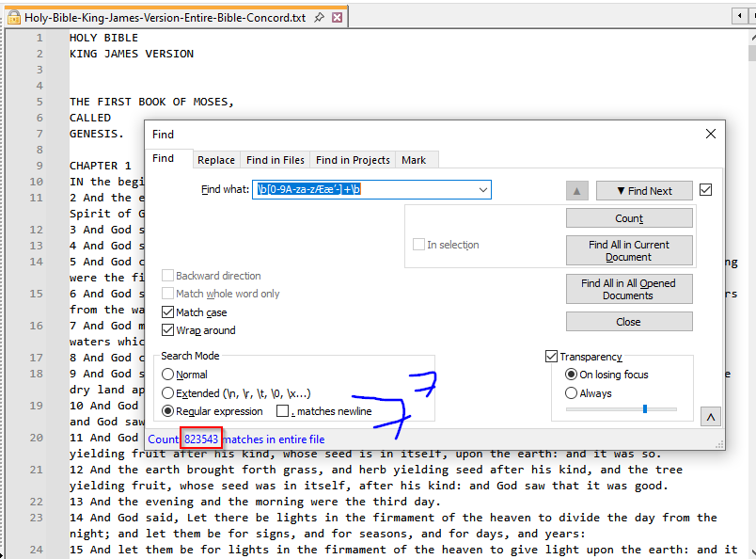Toggle Match whole word only checkbox
The width and height of the screenshot is (756, 559).
[167, 294]
